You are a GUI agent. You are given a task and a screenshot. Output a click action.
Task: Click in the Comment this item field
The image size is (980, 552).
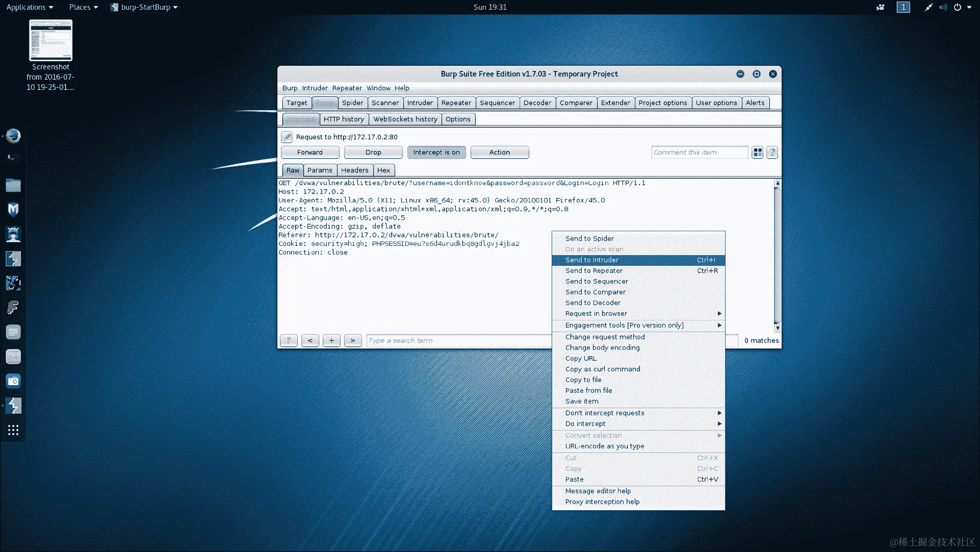(699, 153)
